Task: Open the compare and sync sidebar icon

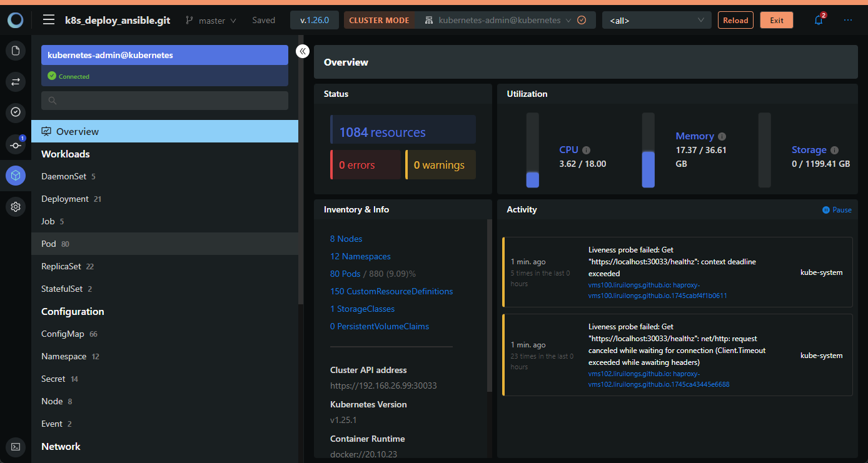Action: 16,81
